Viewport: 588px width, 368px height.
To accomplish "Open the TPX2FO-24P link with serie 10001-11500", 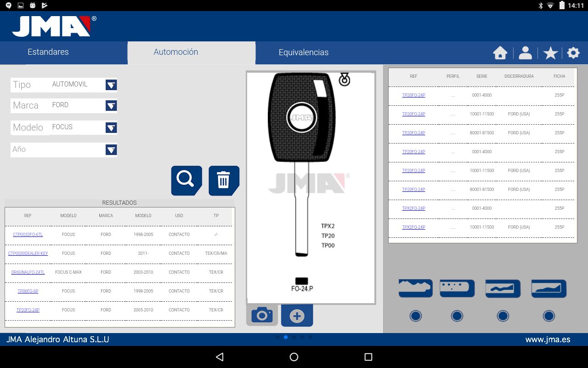I will pos(413,227).
